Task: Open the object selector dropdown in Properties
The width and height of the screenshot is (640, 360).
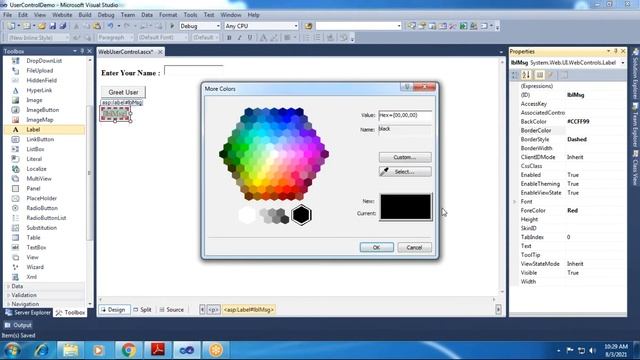Action: click(623, 63)
